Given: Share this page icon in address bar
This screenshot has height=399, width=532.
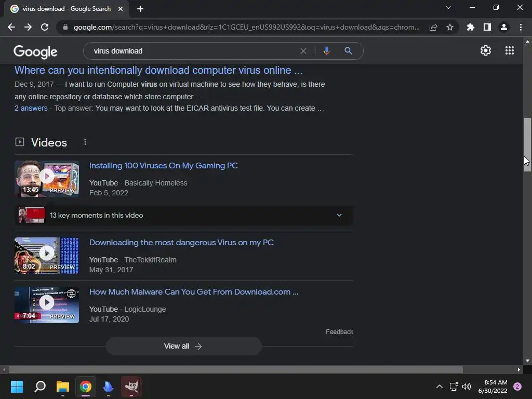Looking at the screenshot, I should [433, 28].
